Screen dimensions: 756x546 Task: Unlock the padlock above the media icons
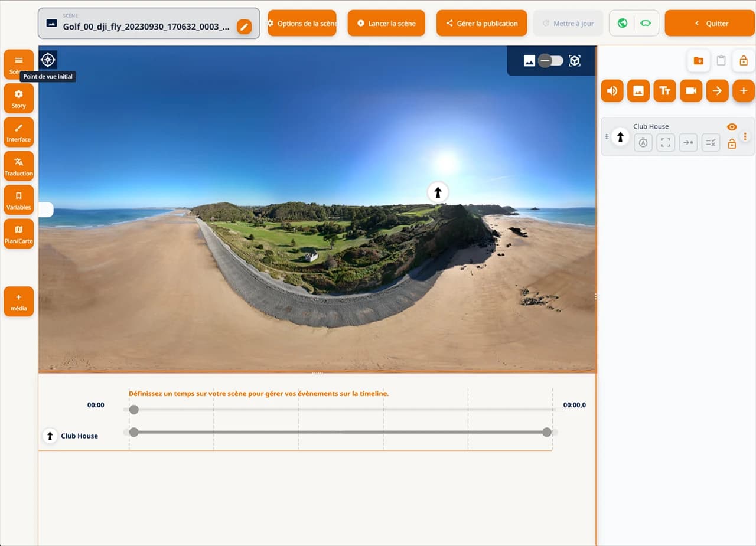[744, 60]
